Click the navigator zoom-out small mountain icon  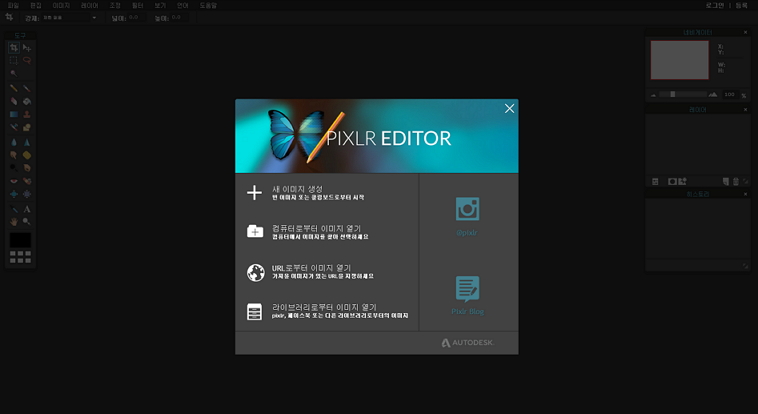pos(653,95)
